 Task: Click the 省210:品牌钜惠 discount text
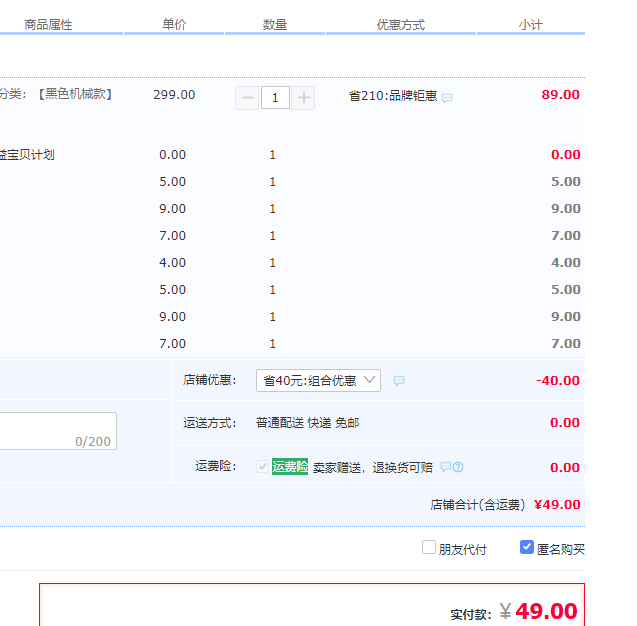[x=393, y=96]
